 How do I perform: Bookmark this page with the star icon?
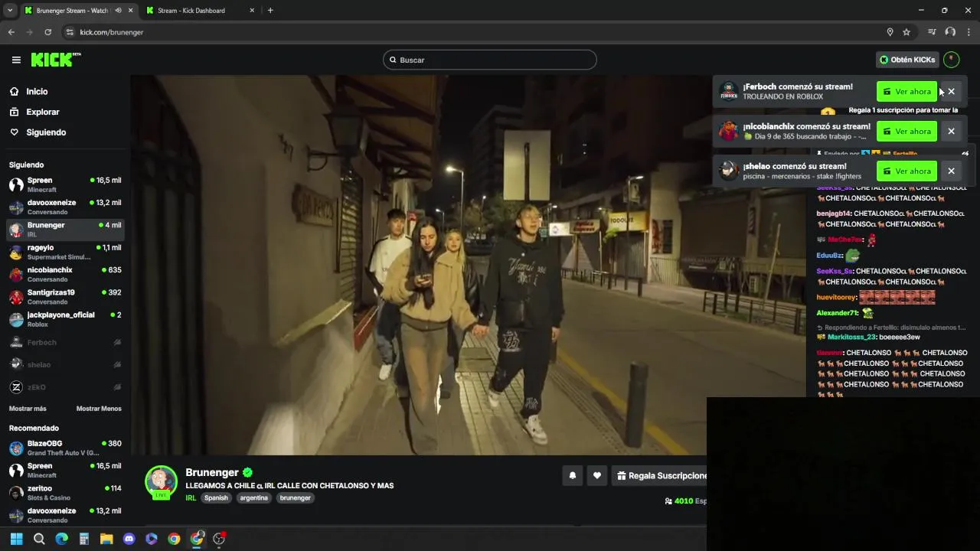pos(906,32)
